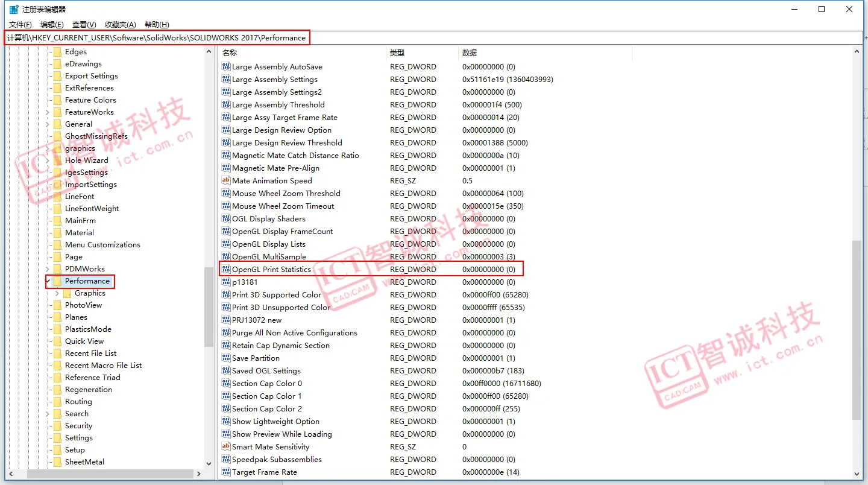The width and height of the screenshot is (868, 485).
Task: Click the Graphics subfolder icon under Performance
Action: (x=67, y=293)
